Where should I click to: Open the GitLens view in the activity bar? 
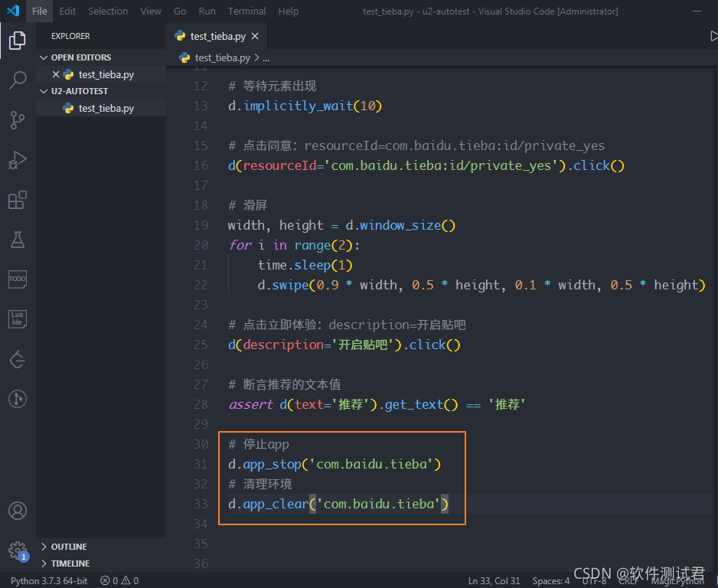point(18,359)
